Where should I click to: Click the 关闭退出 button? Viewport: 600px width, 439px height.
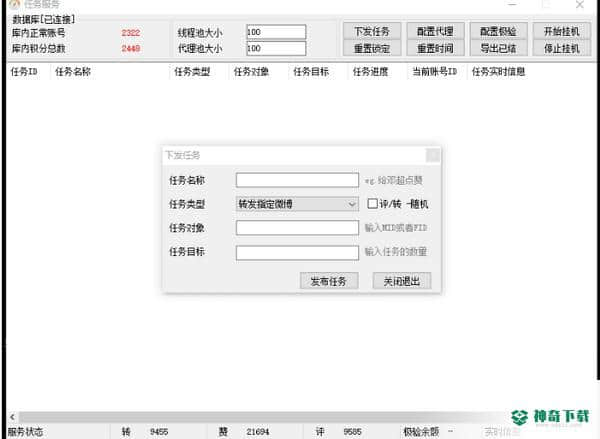tap(402, 281)
